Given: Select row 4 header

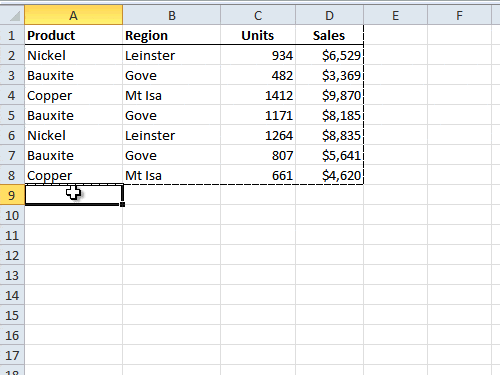Looking at the screenshot, I should (12, 95).
